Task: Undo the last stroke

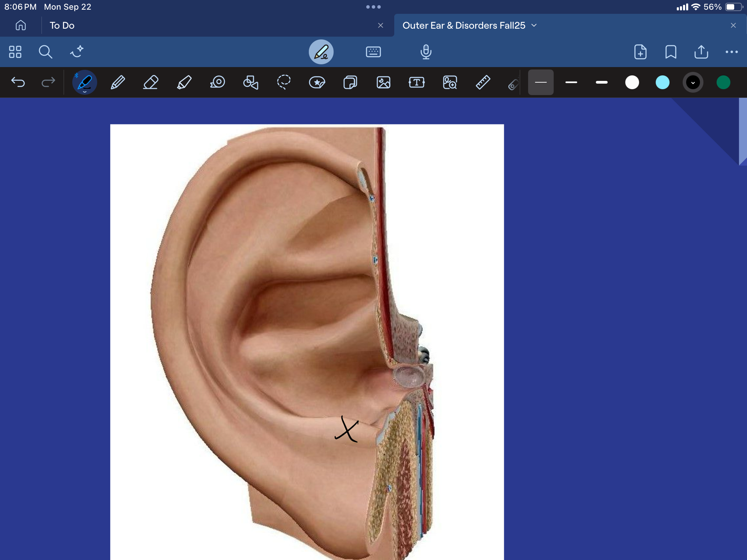Action: (x=18, y=83)
